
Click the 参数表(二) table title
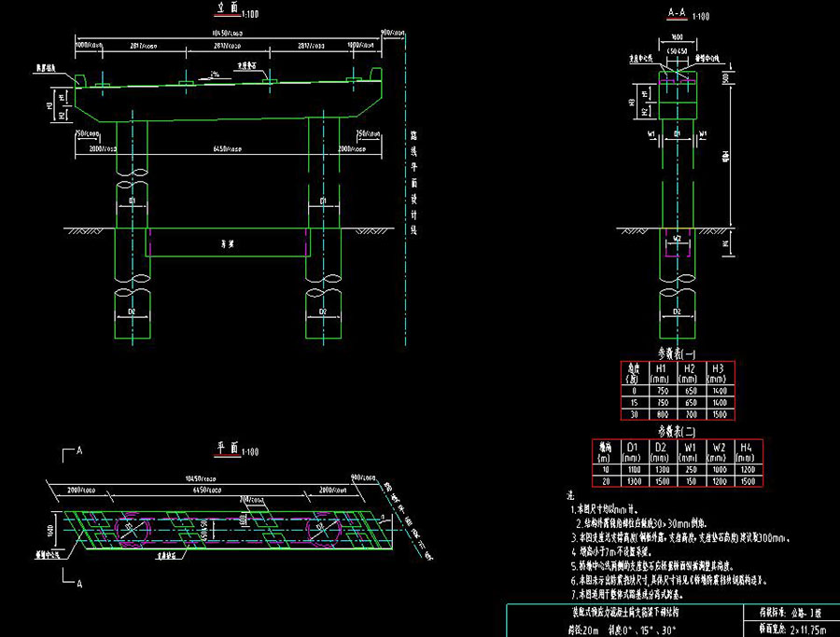(677, 432)
